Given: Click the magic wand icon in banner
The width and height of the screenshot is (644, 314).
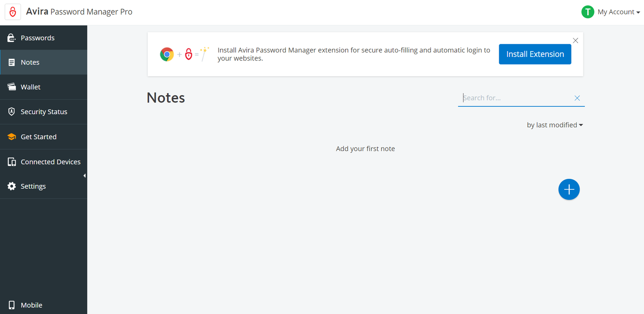Looking at the screenshot, I should 205,54.
